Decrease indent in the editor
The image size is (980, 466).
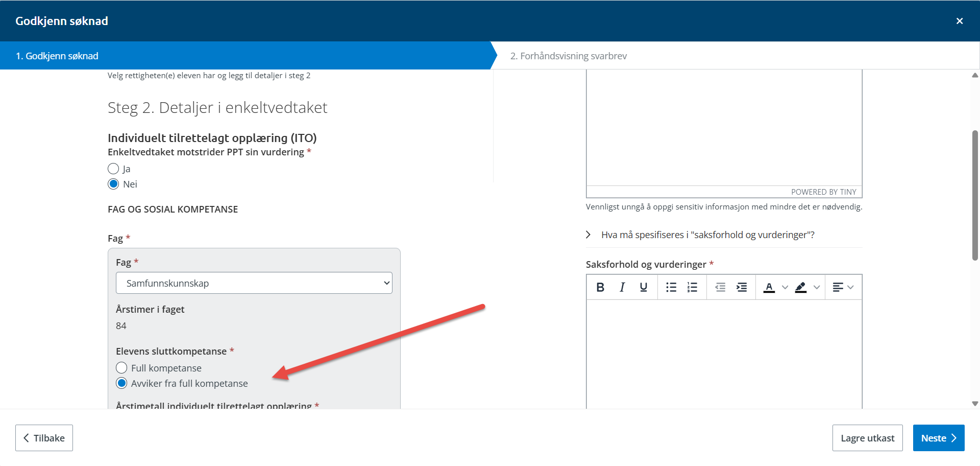point(720,287)
